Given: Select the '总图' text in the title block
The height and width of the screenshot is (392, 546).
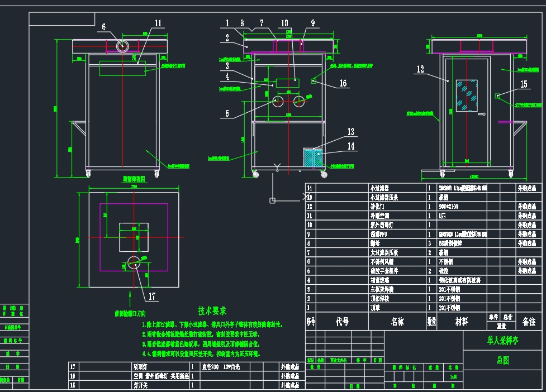Looking at the screenshot, I should pos(503,360).
